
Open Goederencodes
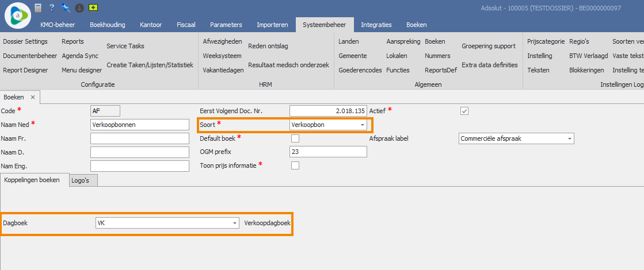pyautogui.click(x=360, y=70)
